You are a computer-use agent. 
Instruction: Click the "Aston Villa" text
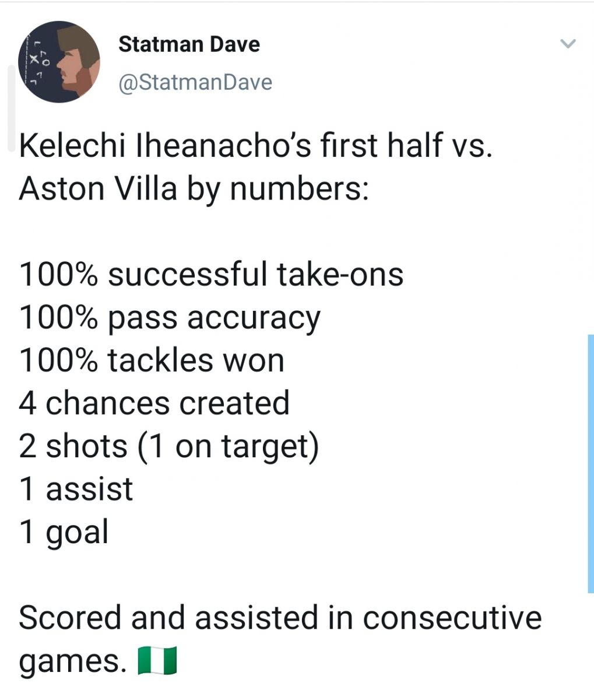pos(98,189)
